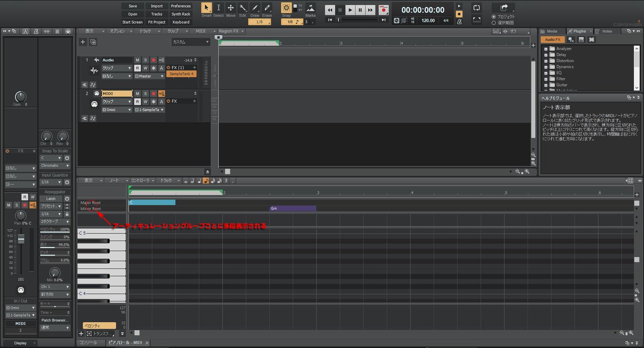Open the Keyboard view button
This screenshot has width=644, height=348.
[181, 22]
